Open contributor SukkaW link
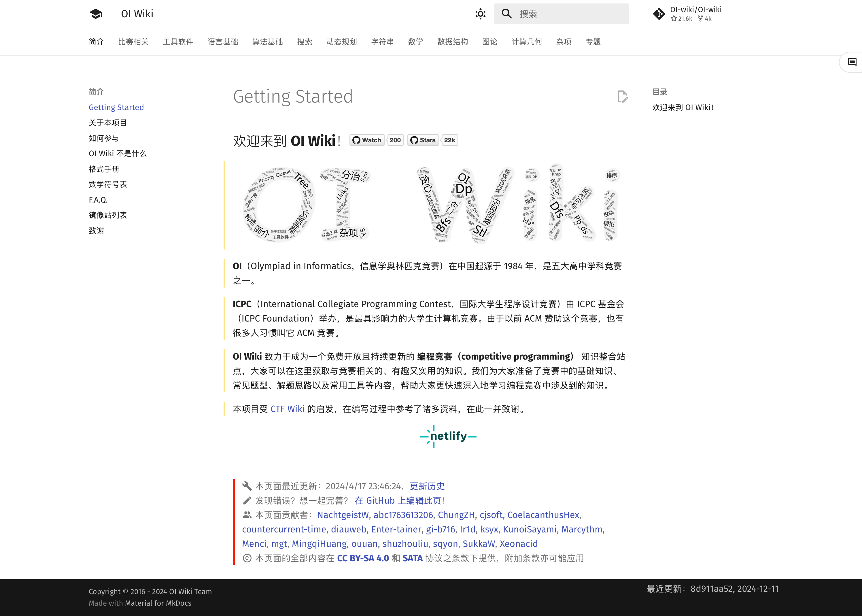Image resolution: width=862 pixels, height=616 pixels. (479, 544)
